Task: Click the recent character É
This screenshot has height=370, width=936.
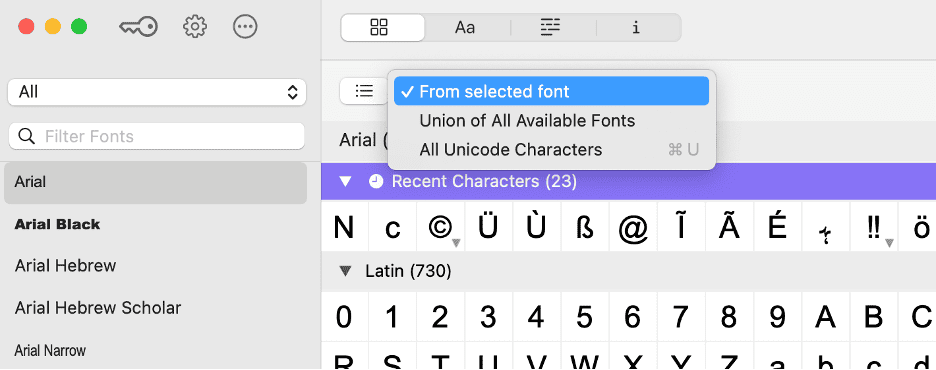Action: (777, 226)
